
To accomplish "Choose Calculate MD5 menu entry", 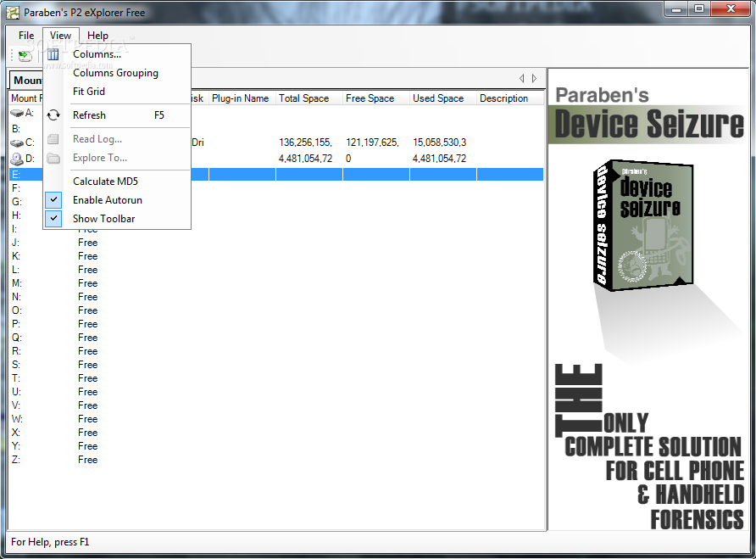I will [117, 181].
